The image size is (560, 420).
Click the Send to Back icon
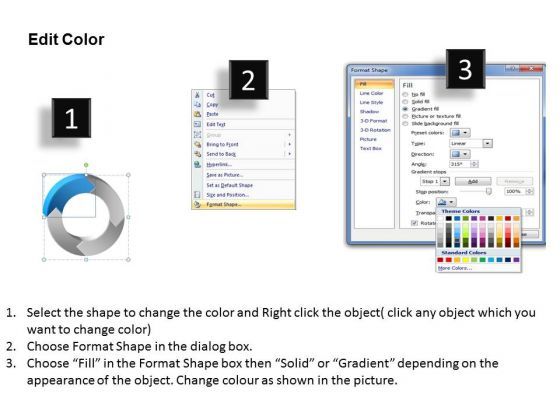coord(197,154)
